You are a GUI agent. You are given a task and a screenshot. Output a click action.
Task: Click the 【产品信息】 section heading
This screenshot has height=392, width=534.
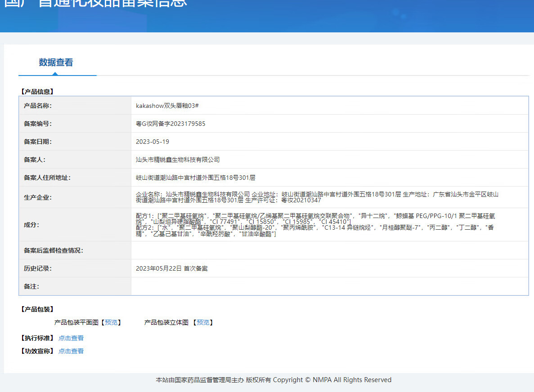click(37, 91)
